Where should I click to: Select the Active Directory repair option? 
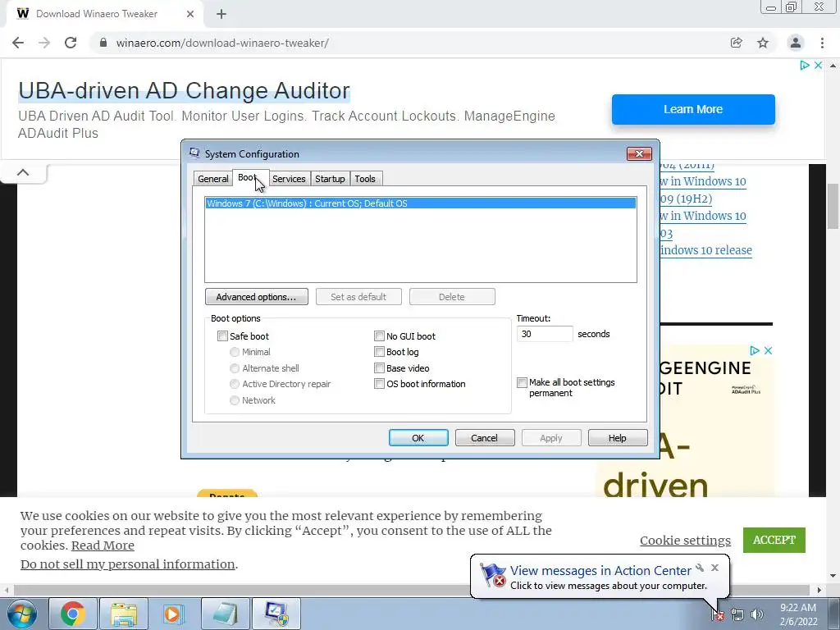coord(234,384)
